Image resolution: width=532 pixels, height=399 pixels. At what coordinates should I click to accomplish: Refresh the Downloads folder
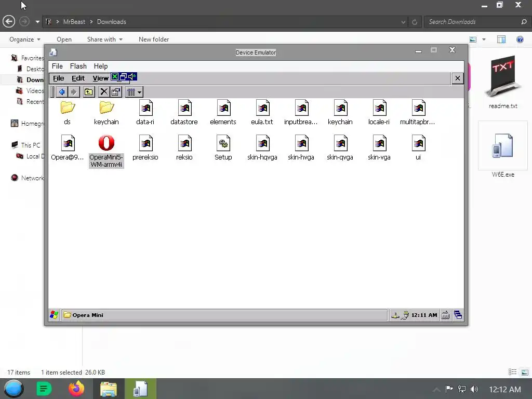click(414, 22)
